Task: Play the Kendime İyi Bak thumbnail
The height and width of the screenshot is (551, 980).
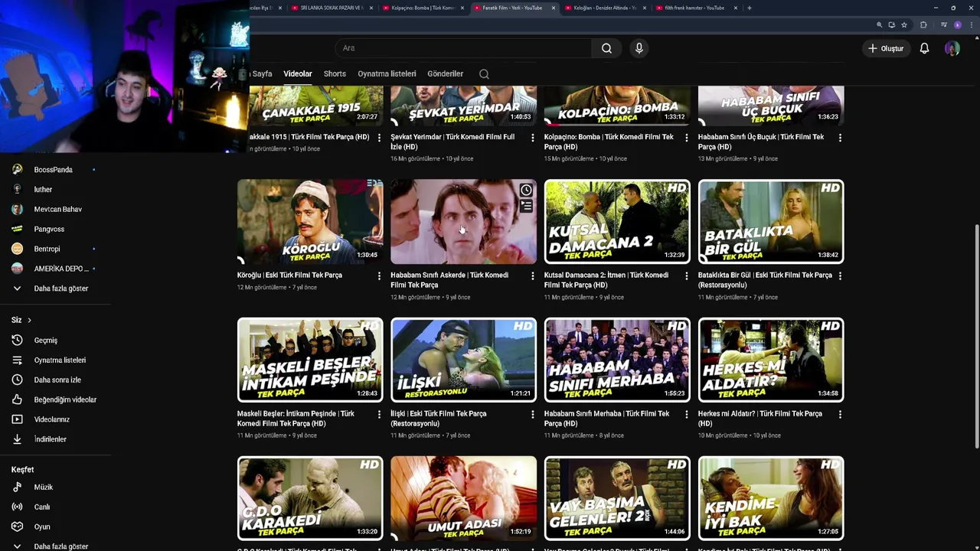Action: (x=771, y=499)
